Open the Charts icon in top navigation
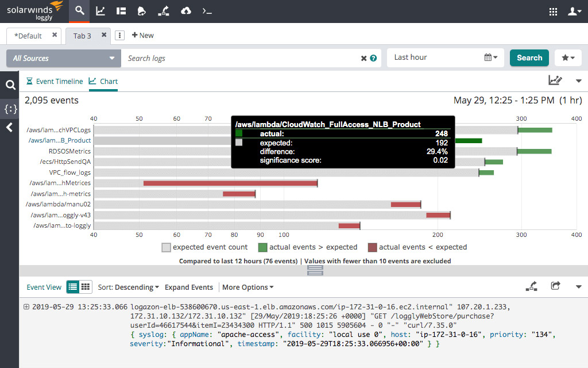Viewport: 588px width, 368px height. pyautogui.click(x=100, y=11)
